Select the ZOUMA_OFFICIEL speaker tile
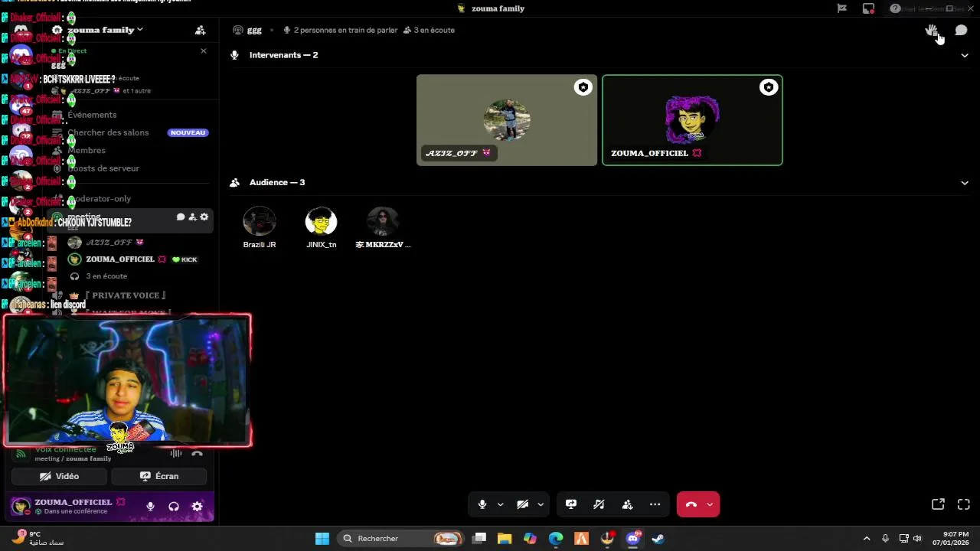Viewport: 980px width, 551px height. point(692,120)
